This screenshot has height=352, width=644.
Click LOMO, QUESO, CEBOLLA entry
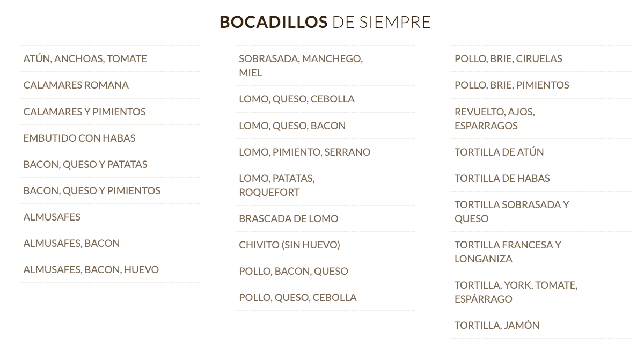pos(296,99)
